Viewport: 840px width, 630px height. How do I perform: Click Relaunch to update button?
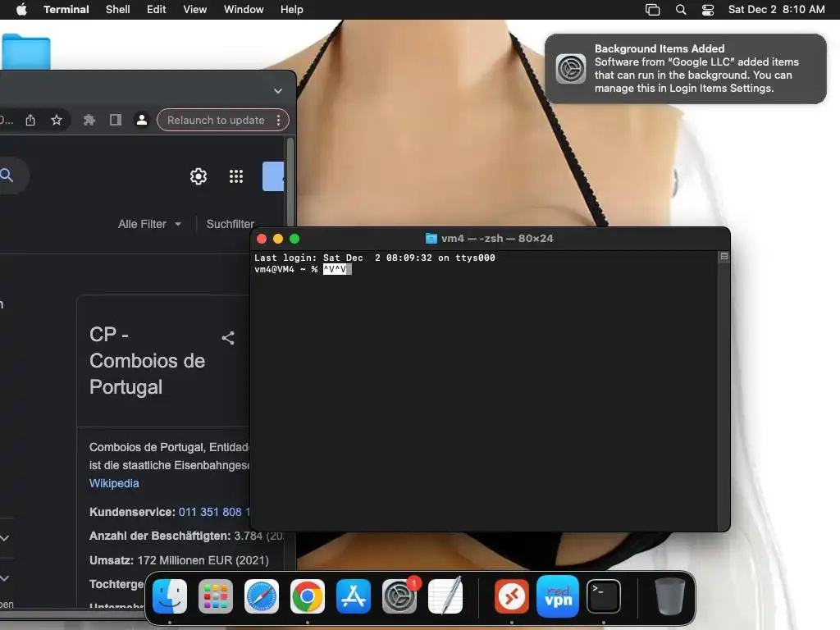click(x=216, y=120)
